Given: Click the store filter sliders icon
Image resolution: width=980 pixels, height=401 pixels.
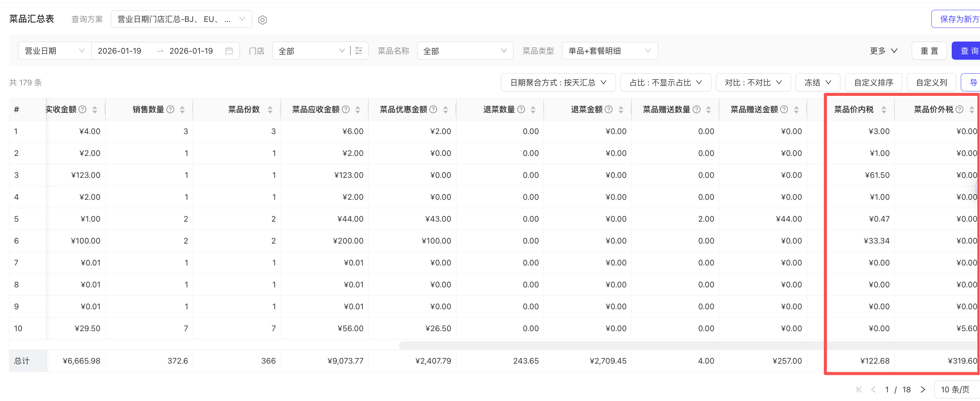Looking at the screenshot, I should (x=358, y=51).
